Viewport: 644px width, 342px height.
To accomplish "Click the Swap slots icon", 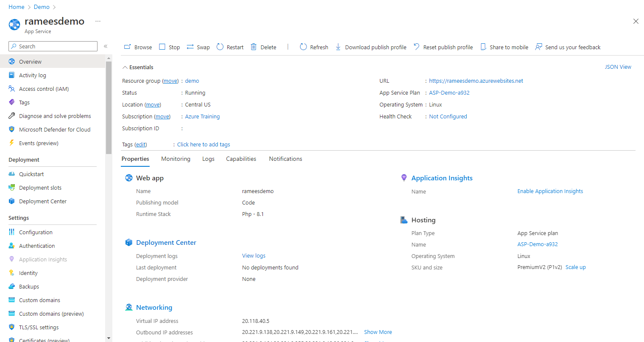I will (190, 47).
